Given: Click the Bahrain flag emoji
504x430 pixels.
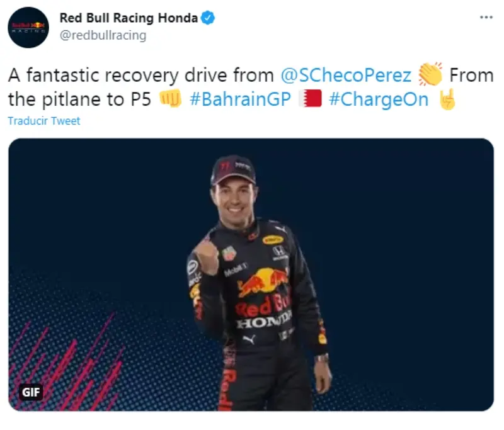Looking at the screenshot, I should (x=310, y=98).
